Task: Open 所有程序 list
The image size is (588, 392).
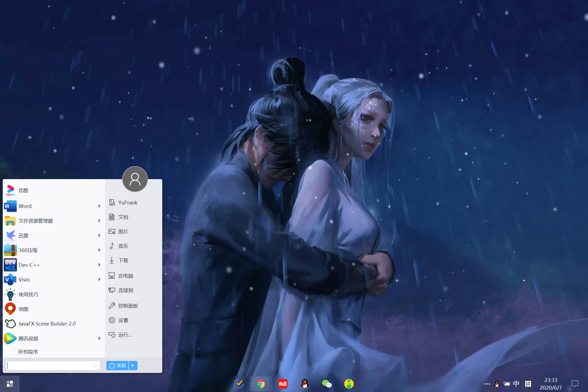Action: point(28,352)
